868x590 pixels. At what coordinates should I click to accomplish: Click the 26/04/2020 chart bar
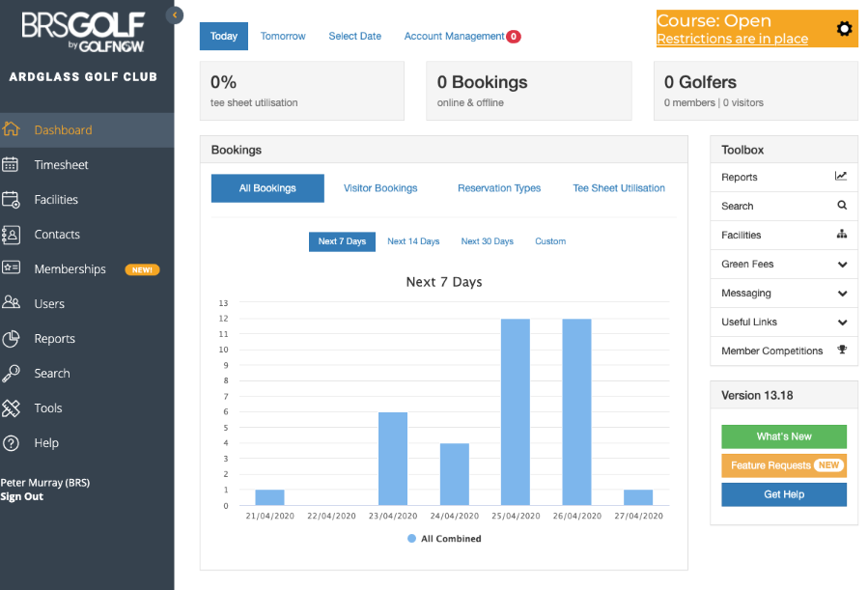tap(576, 411)
